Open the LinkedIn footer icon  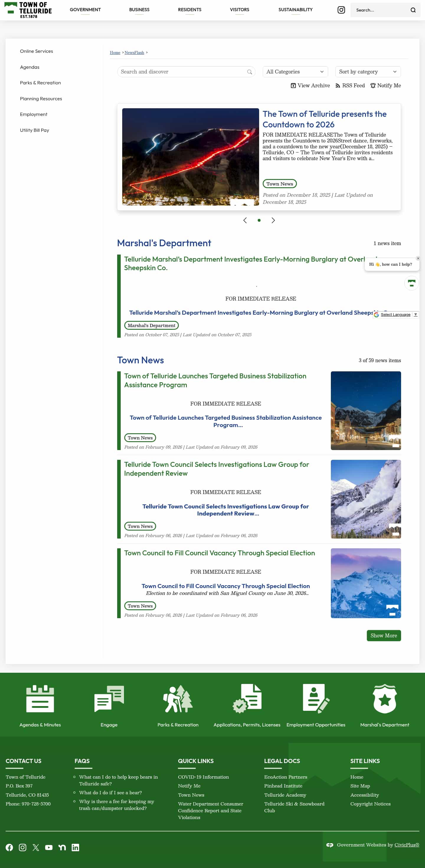76,847
